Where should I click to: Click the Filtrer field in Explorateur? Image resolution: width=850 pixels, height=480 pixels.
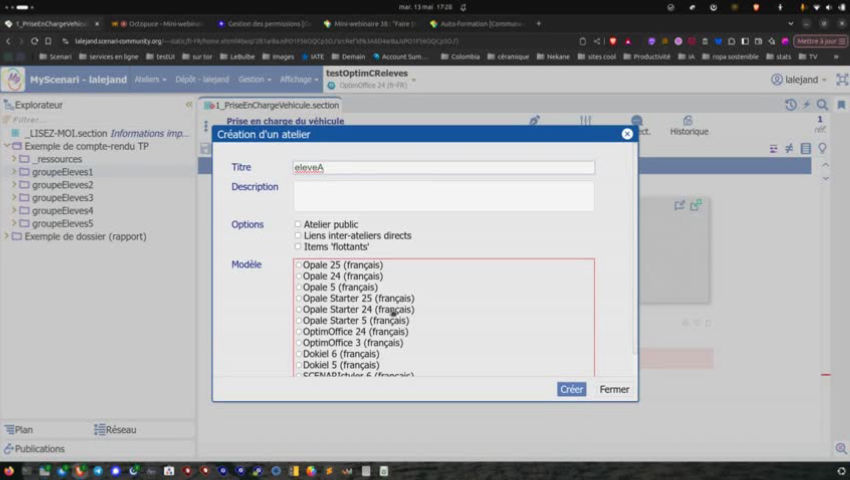[x=98, y=119]
